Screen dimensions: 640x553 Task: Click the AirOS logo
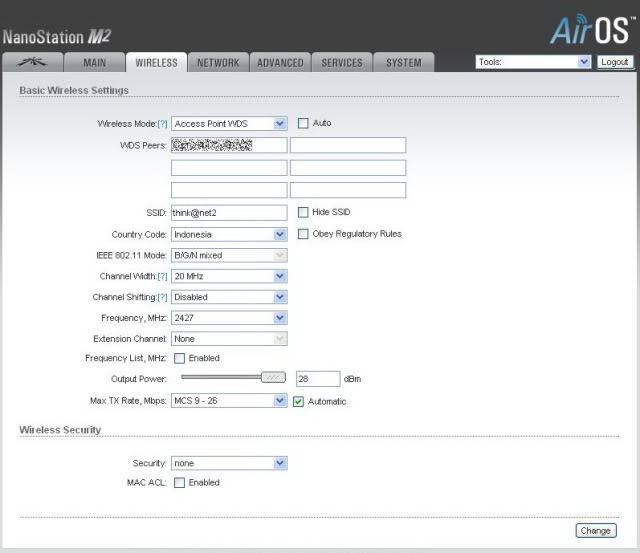pos(593,29)
